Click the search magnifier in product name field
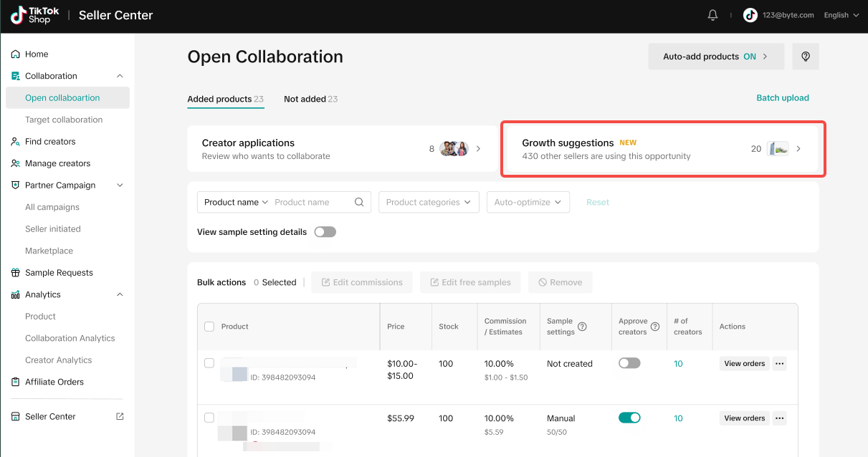 [359, 202]
